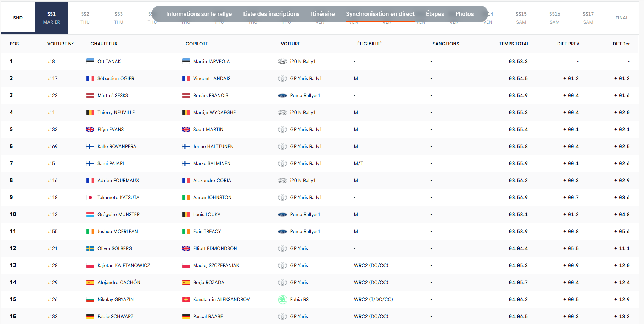Click the Irish flag beside Aaron JOHNSTON
Viewport: 644px width, 324px height.
(186, 197)
